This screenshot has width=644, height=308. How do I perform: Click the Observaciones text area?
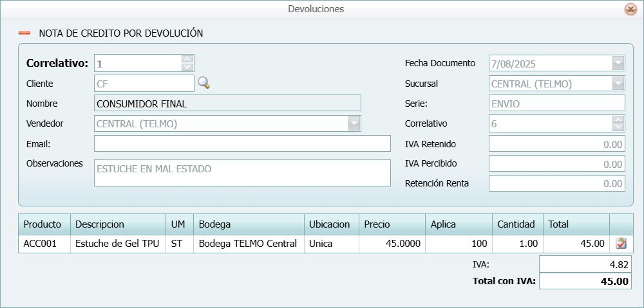point(242,173)
